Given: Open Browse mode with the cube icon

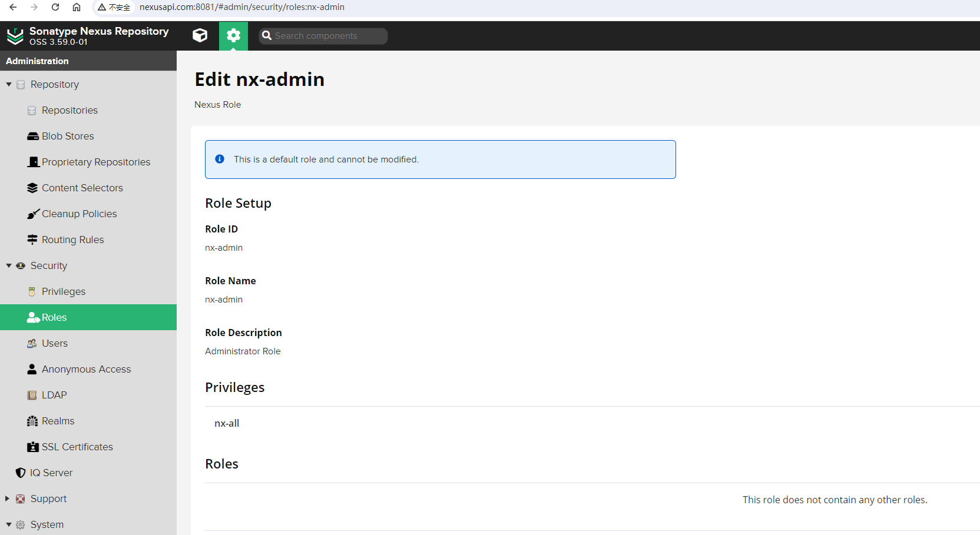Looking at the screenshot, I should point(200,35).
